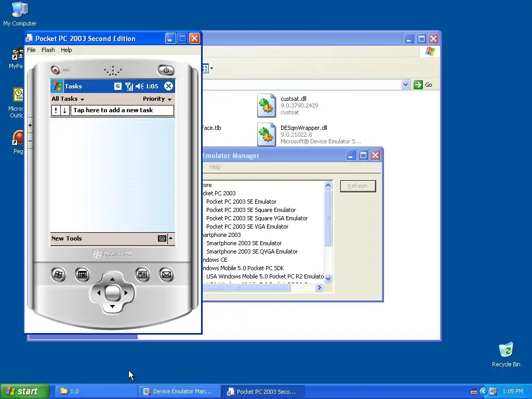Open the Windows Start flag on the Pocket PC screen
532x399 pixels.
point(57,86)
